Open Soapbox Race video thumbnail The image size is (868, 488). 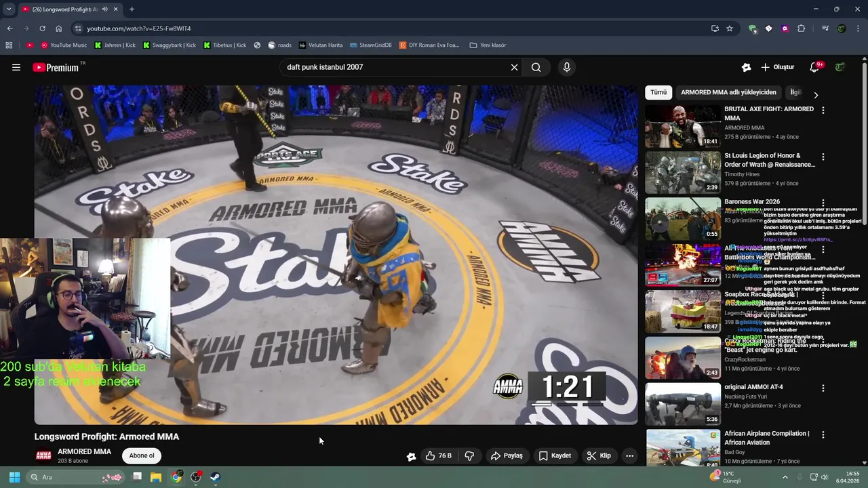[x=683, y=311]
